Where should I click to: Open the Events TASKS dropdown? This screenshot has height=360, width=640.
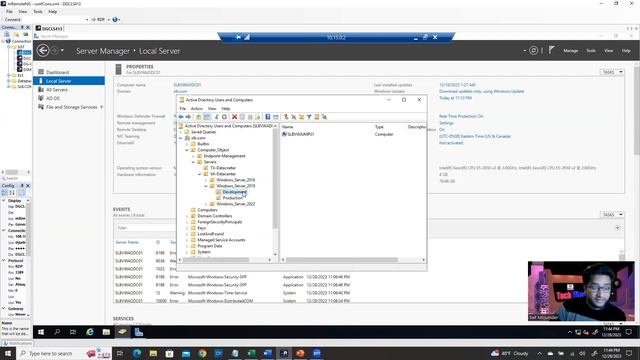pos(612,215)
